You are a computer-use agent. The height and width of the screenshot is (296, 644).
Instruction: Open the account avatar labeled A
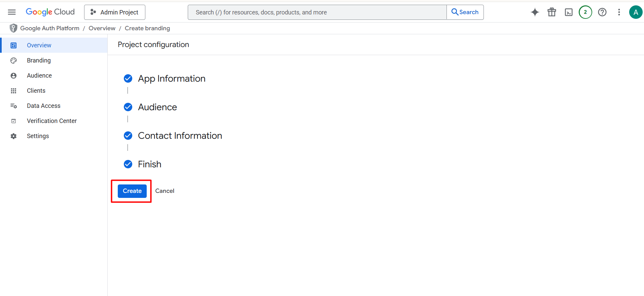point(636,12)
